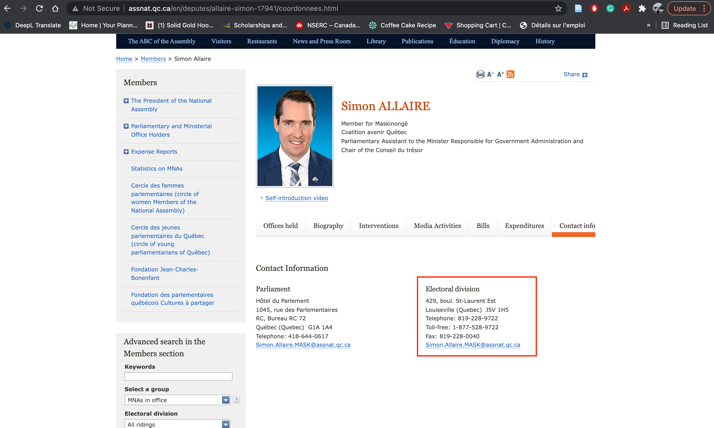The height and width of the screenshot is (428, 714).
Task: Click the Statistics on MNAs link
Action: (156, 169)
